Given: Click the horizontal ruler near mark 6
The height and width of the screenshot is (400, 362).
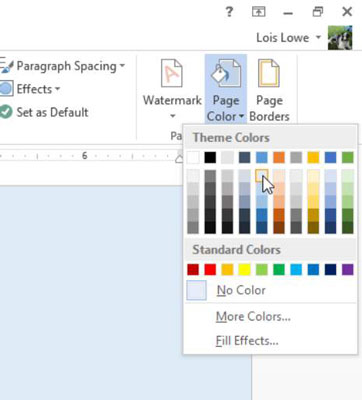Looking at the screenshot, I should point(84,156).
